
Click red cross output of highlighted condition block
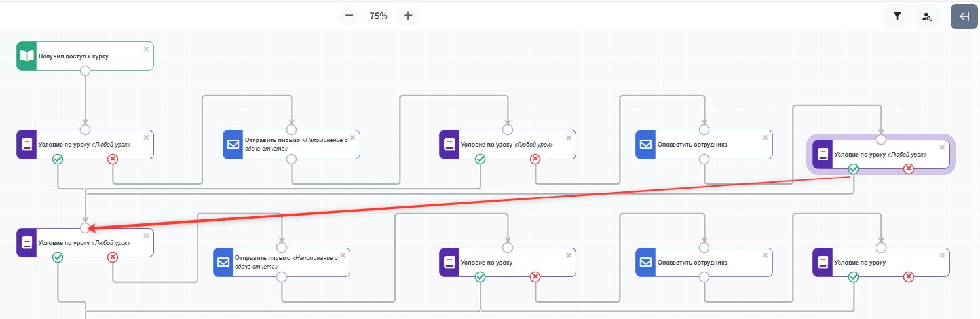[908, 169]
